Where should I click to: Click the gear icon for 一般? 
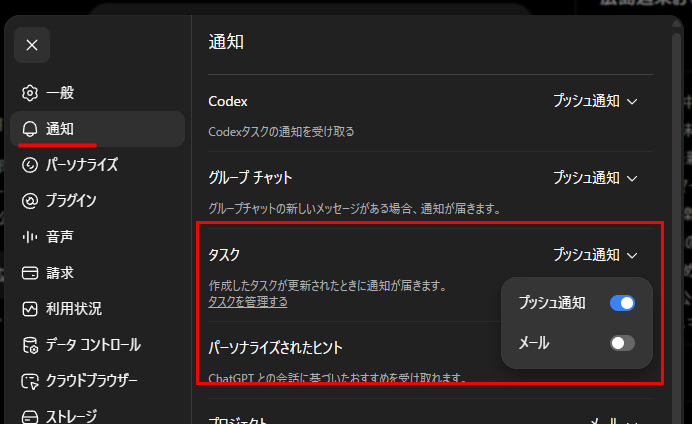[30, 93]
